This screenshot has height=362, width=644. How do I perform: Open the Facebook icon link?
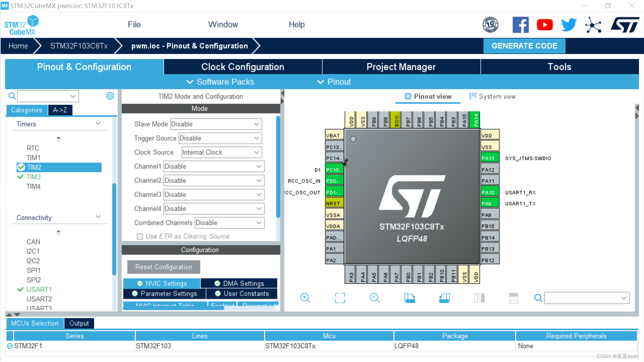tap(520, 25)
